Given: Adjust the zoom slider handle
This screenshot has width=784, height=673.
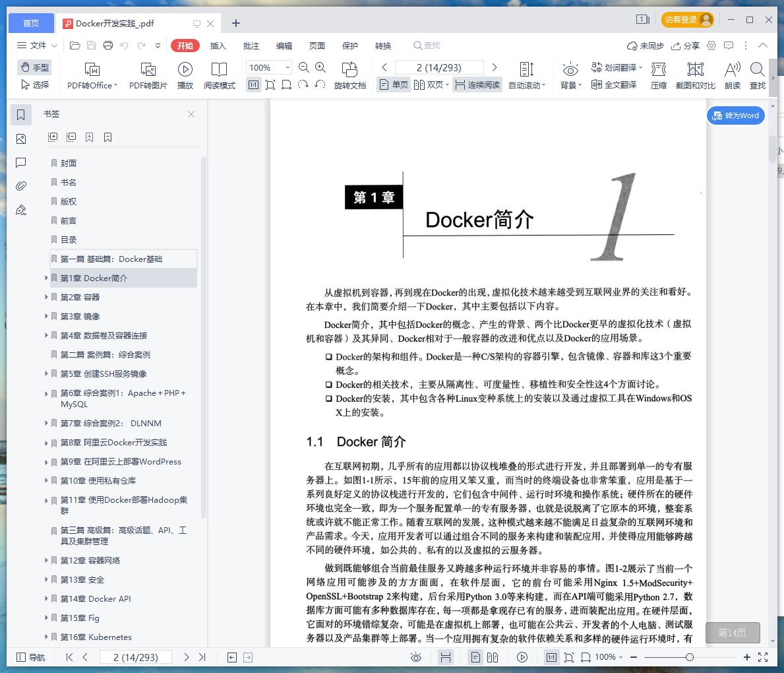Looking at the screenshot, I should pyautogui.click(x=690, y=657).
